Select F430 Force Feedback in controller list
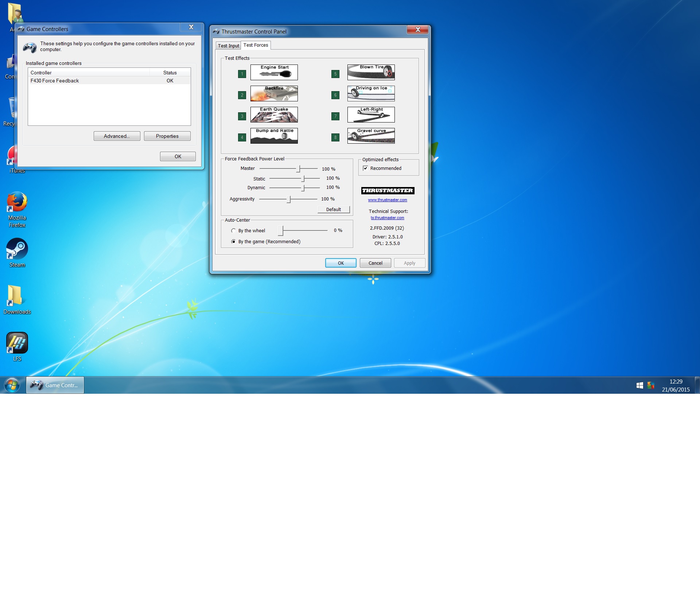Image resolution: width=700 pixels, height=595 pixels. [55, 81]
